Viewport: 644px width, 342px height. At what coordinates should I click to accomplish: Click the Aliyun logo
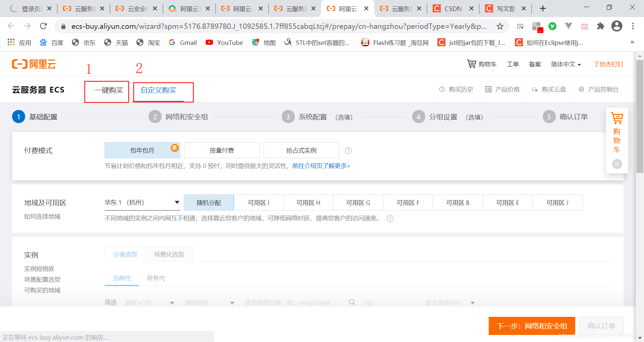tap(34, 64)
